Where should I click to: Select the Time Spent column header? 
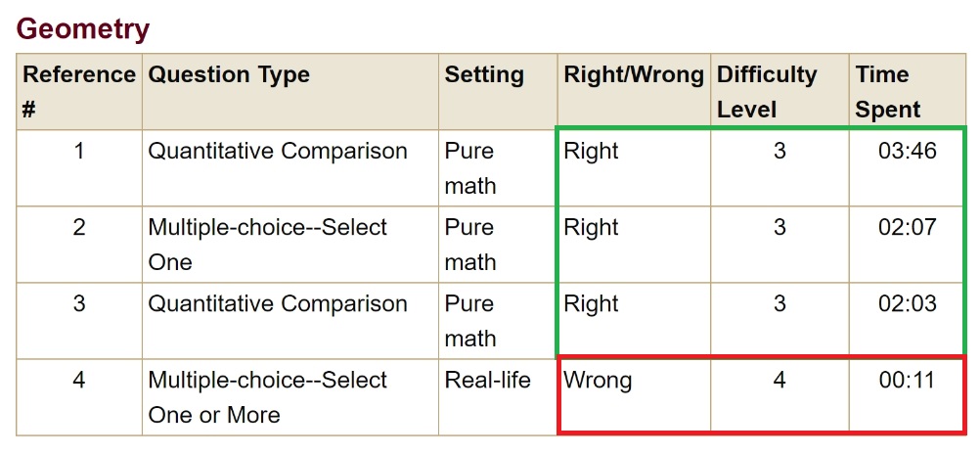pyautogui.click(x=888, y=92)
